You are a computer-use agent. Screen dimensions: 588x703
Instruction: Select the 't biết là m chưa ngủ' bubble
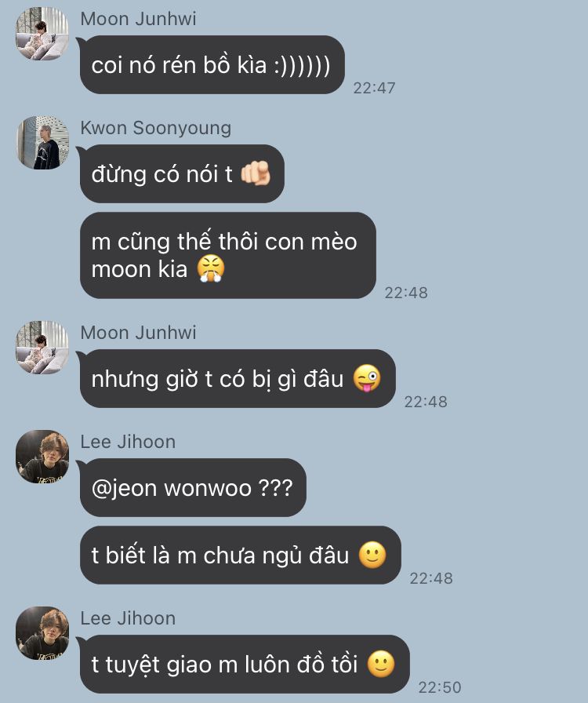click(240, 555)
